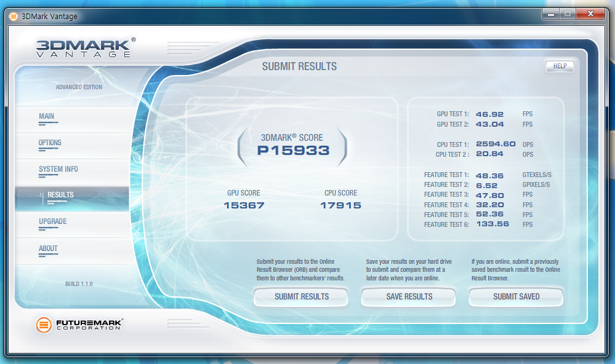Screen dimensions: 615x364
Task: Click the 3DMark Vantage logo
Action: tap(86, 48)
